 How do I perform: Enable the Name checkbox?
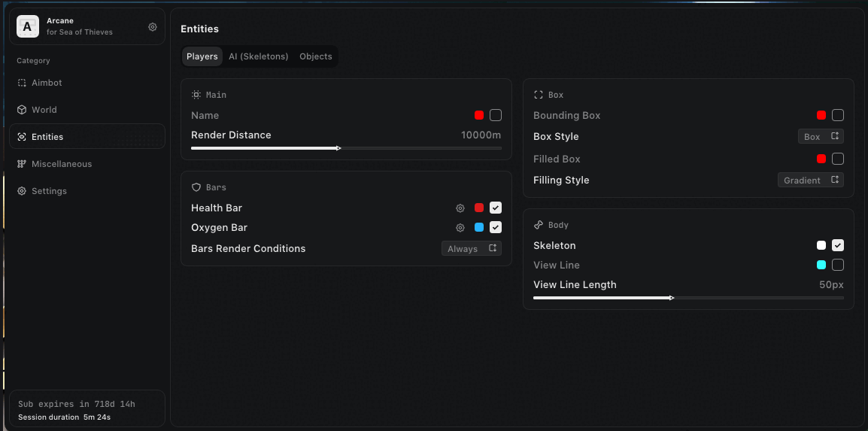coord(496,115)
